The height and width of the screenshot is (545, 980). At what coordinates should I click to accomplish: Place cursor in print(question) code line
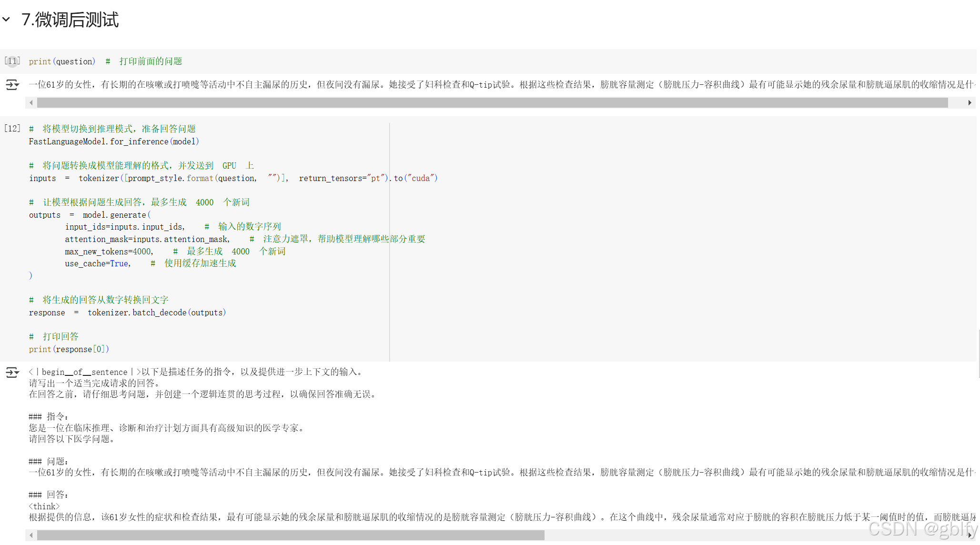[x=62, y=61]
